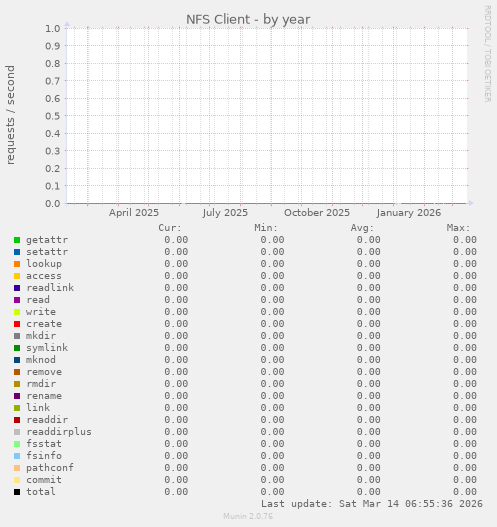The height and width of the screenshot is (527, 497).
Task: Click the lime write legend swatch
Action: (17, 312)
